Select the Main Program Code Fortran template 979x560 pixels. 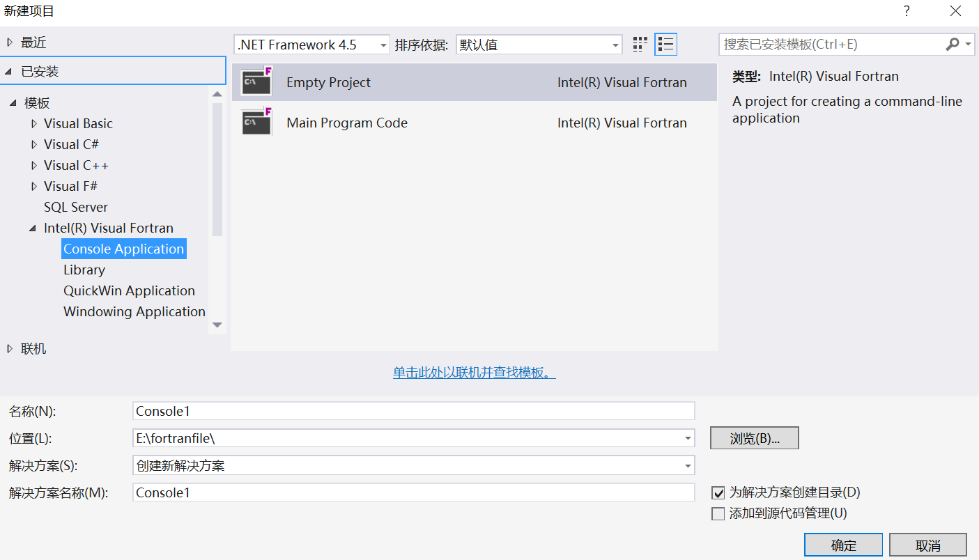coord(346,123)
